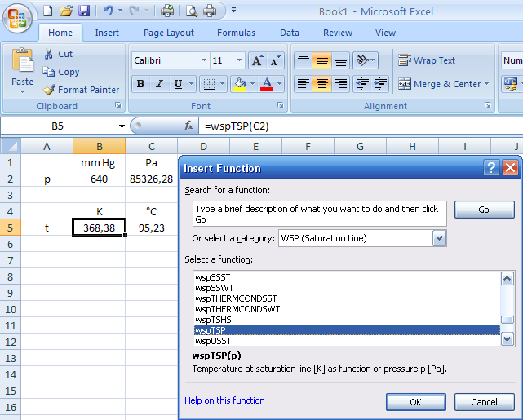Click the Borders icon

[x=209, y=84]
